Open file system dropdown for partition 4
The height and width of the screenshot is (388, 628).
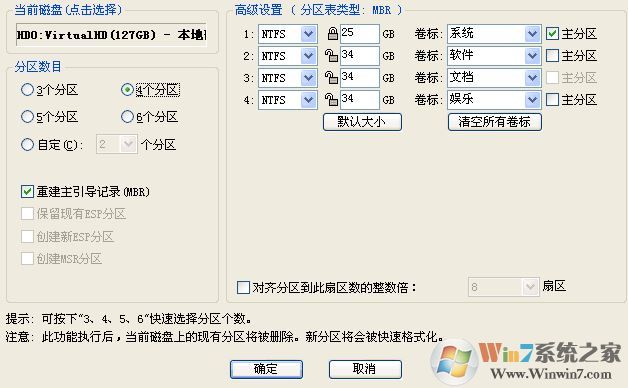[x=308, y=99]
